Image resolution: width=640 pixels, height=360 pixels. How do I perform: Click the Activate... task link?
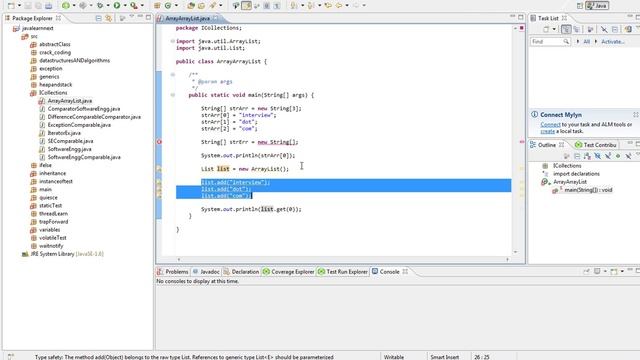pos(613,42)
